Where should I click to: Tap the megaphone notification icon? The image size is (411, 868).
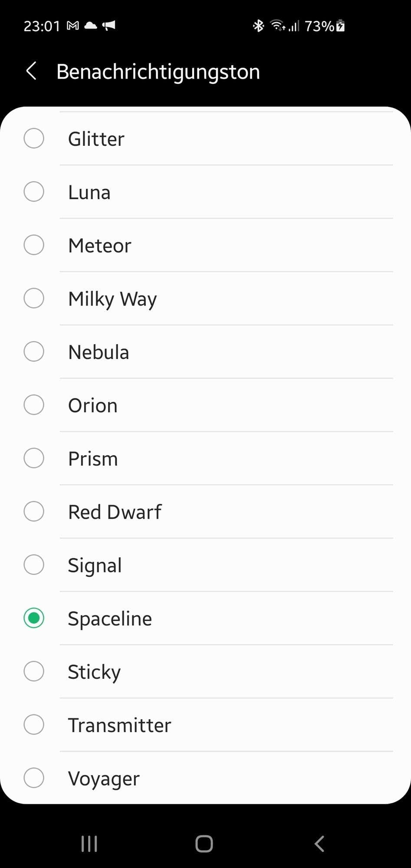109,26
